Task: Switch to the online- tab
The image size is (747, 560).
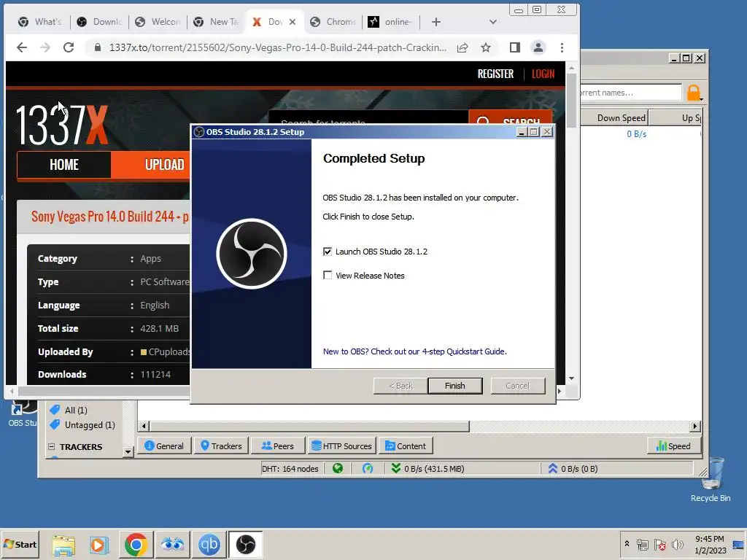Action: [391, 22]
